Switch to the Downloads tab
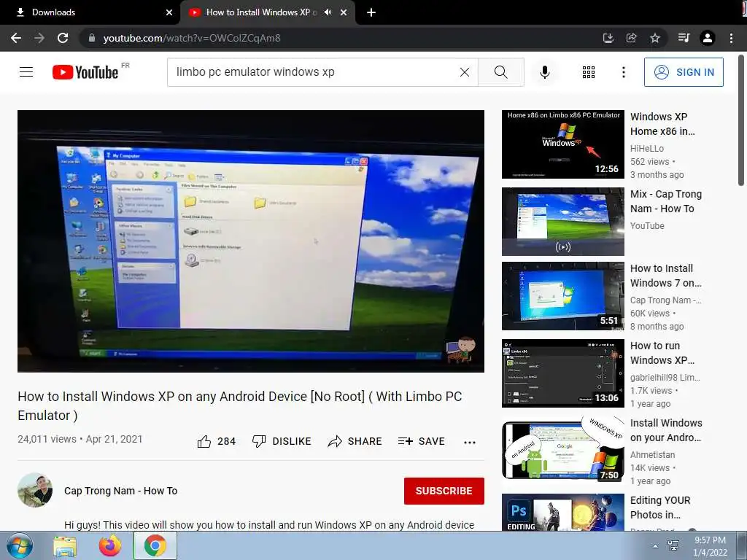This screenshot has width=747, height=560. (88, 12)
